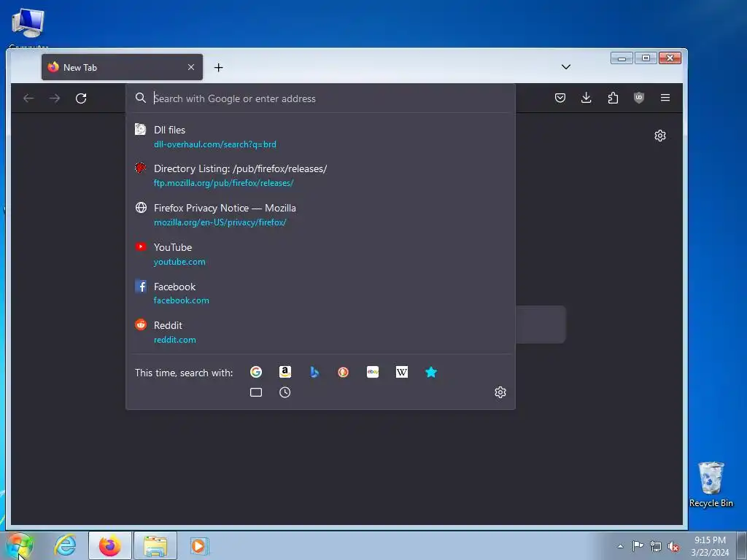The image size is (747, 560).
Task: Open the Dll files suggestion
Action: click(320, 136)
